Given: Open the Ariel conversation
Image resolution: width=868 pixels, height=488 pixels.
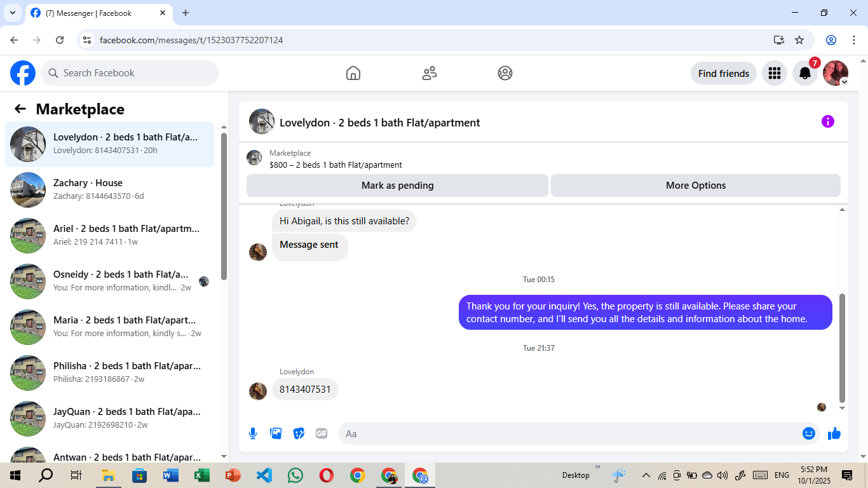Looking at the screenshot, I should pyautogui.click(x=109, y=236).
